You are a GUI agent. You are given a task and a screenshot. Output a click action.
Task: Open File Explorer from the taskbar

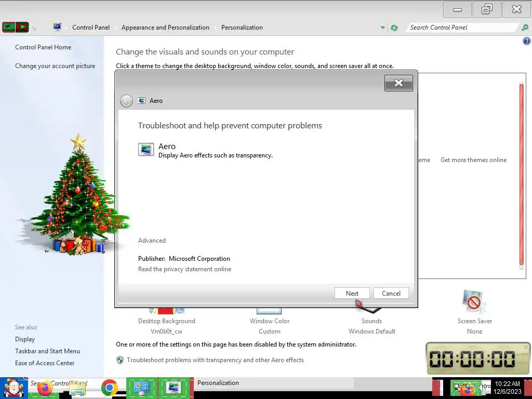click(77, 389)
